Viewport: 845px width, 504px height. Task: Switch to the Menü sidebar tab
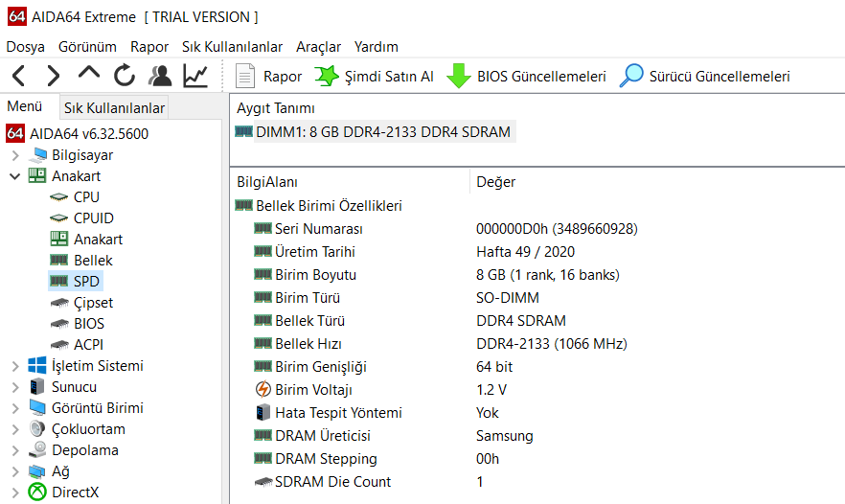24,106
